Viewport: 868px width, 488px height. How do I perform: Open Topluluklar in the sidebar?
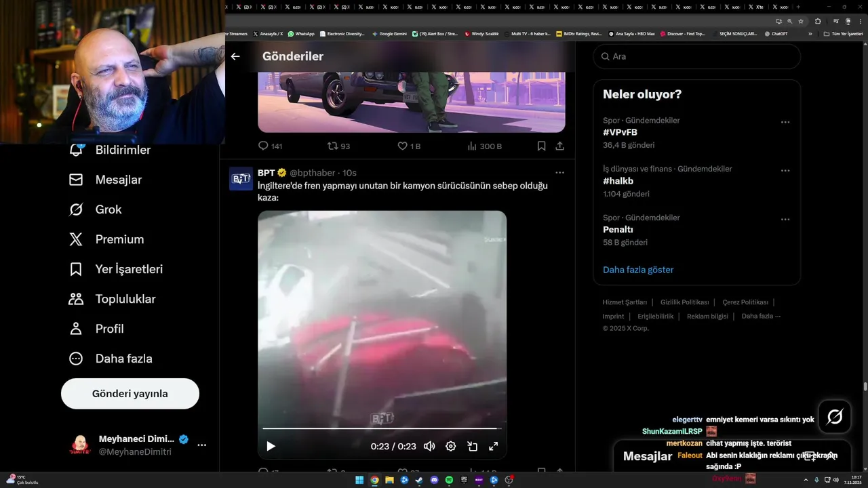[x=113, y=299]
